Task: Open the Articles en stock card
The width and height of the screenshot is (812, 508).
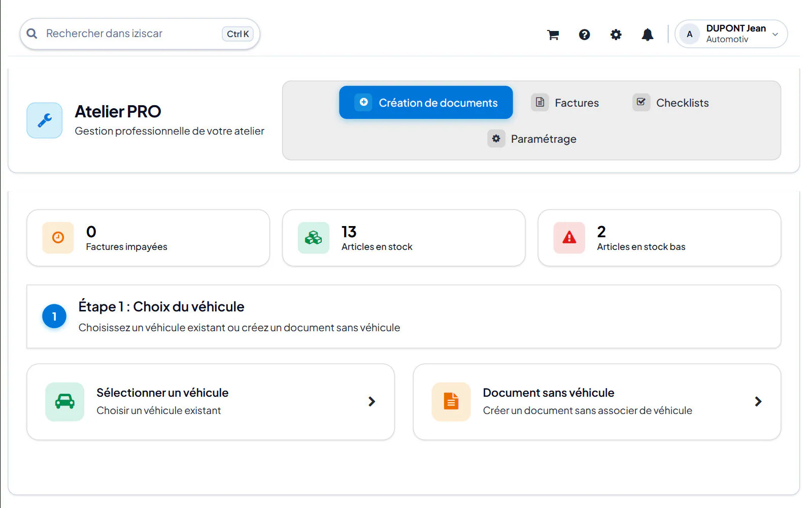Action: (x=403, y=238)
